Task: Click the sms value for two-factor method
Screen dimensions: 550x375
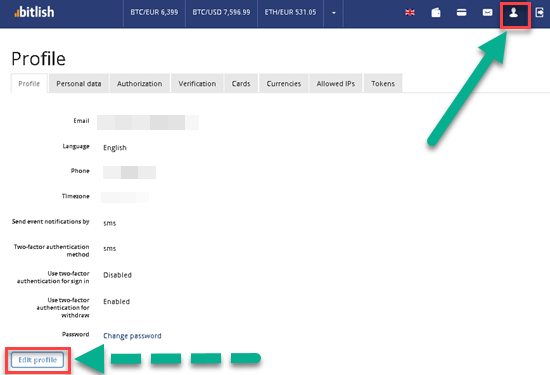Action: (x=109, y=248)
